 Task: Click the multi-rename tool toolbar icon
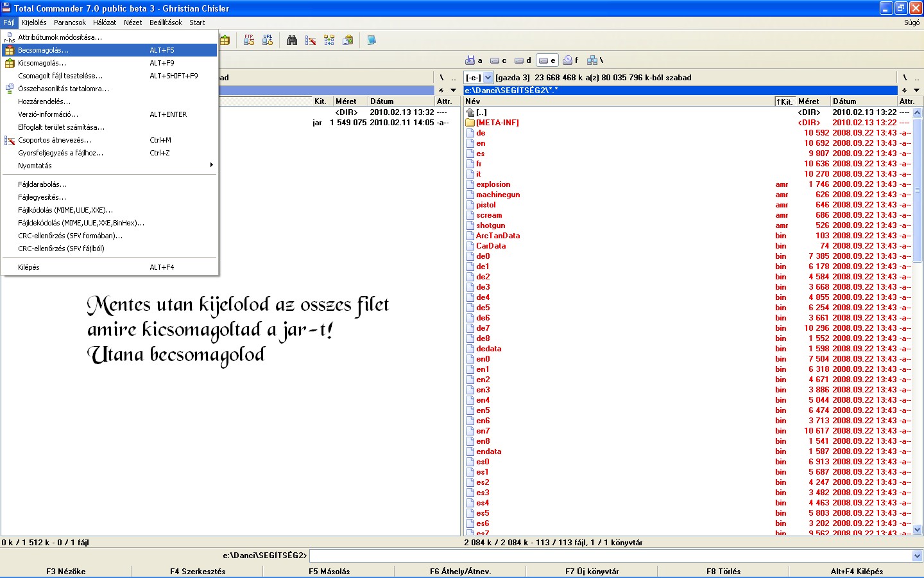pyautogui.click(x=311, y=40)
